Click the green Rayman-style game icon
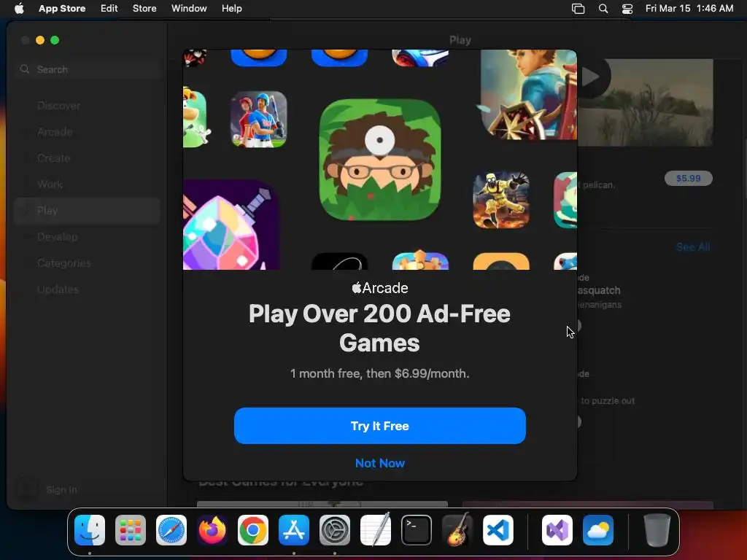The width and height of the screenshot is (747, 560). [195, 117]
